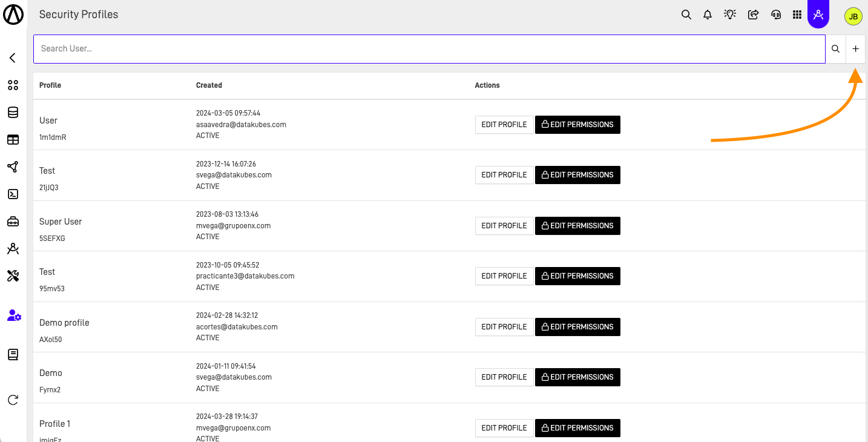Edit profile for Test 21jJQ3

(x=504, y=175)
